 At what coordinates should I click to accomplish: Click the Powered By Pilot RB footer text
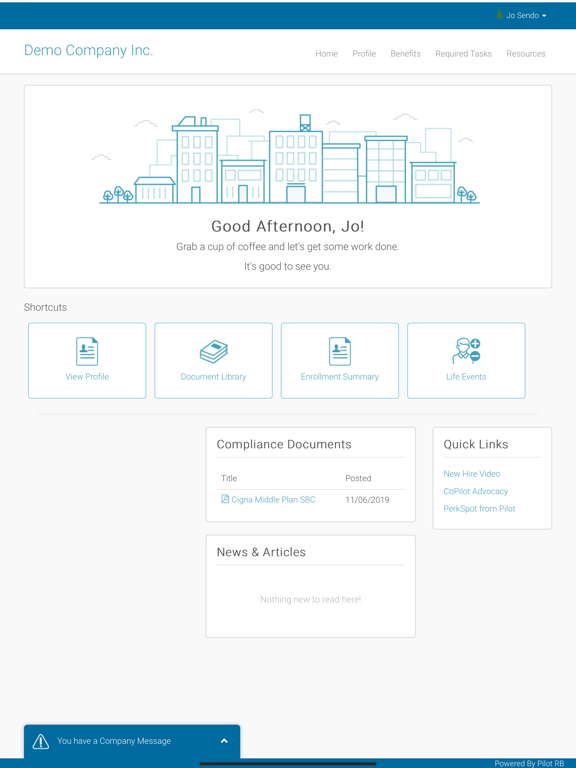529,764
